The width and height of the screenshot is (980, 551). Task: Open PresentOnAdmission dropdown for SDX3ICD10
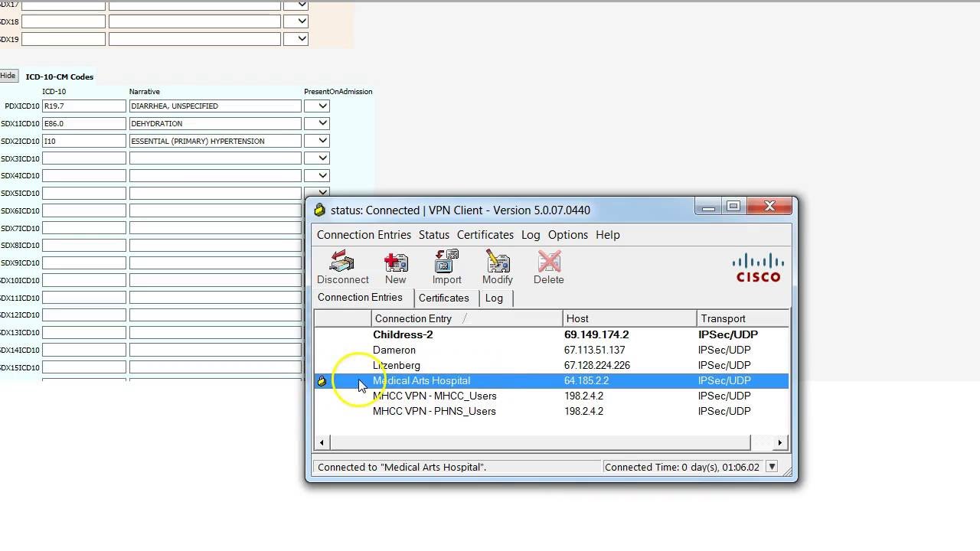[317, 158]
